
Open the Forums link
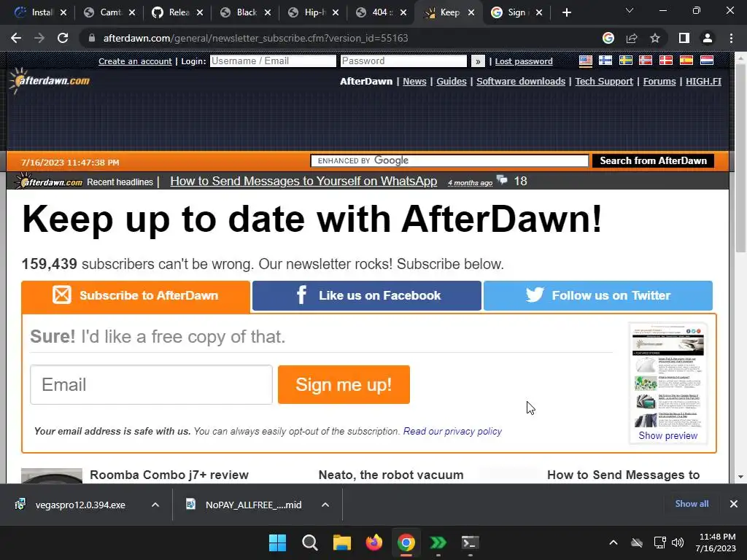point(659,82)
